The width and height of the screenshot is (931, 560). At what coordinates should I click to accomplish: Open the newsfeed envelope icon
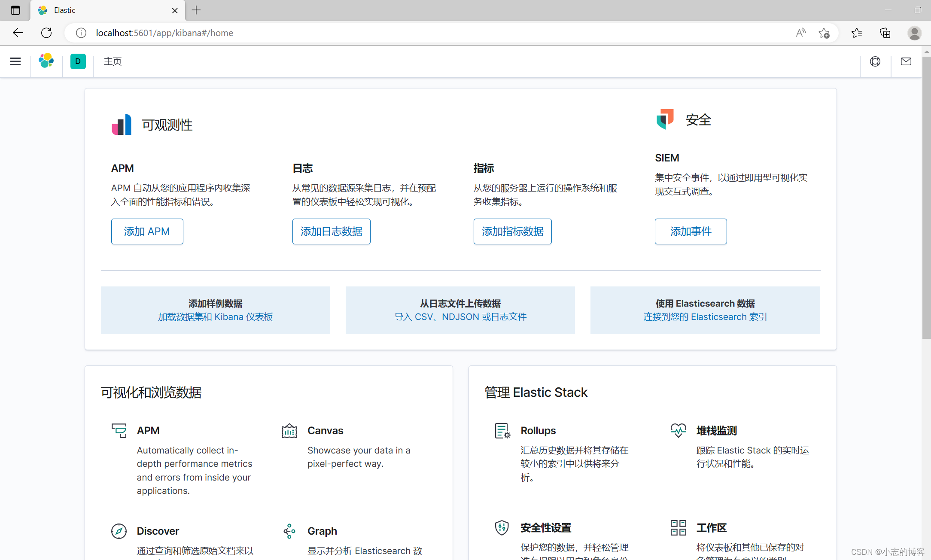pyautogui.click(x=906, y=61)
